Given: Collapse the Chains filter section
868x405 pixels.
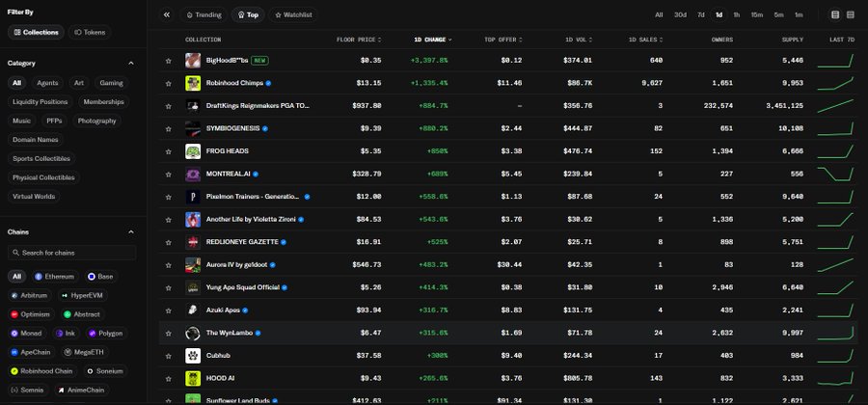Looking at the screenshot, I should 131,231.
